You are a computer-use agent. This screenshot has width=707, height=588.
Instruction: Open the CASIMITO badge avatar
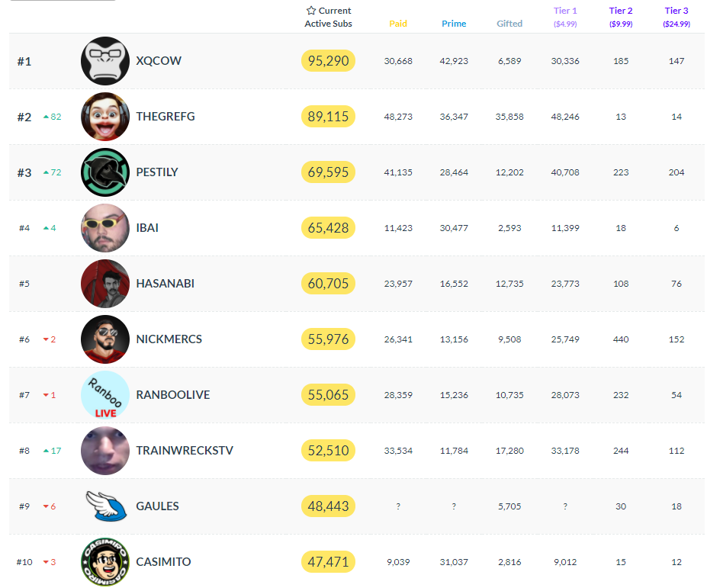[105, 562]
